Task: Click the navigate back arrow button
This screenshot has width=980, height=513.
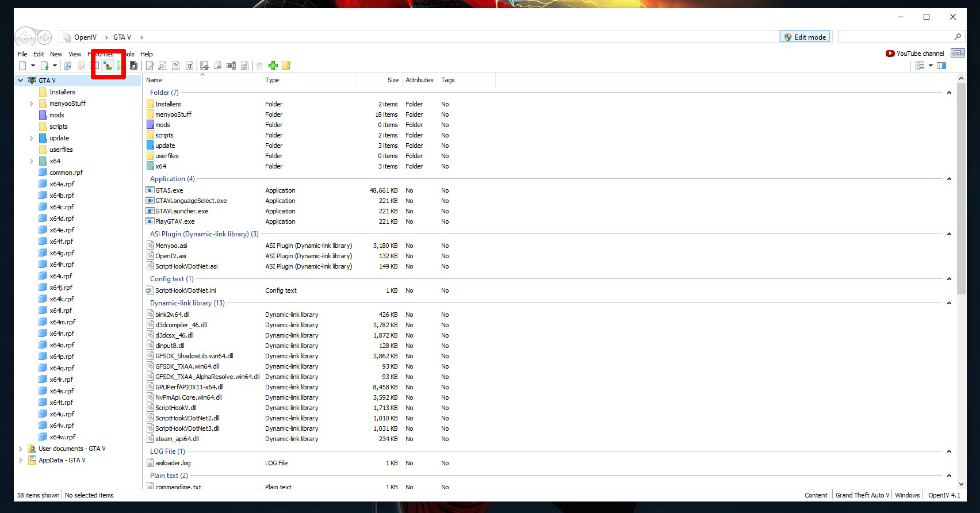Action: click(x=25, y=37)
